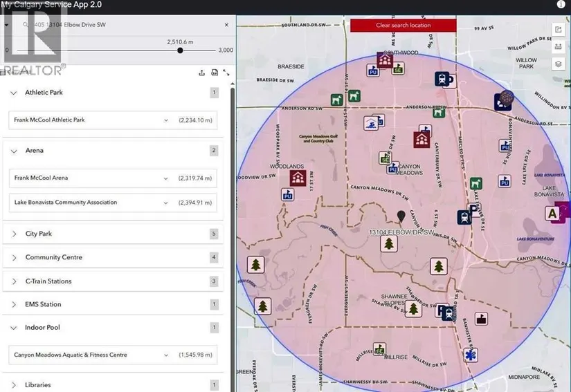
Task: Click the search radius slider handle
Action: tap(180, 50)
